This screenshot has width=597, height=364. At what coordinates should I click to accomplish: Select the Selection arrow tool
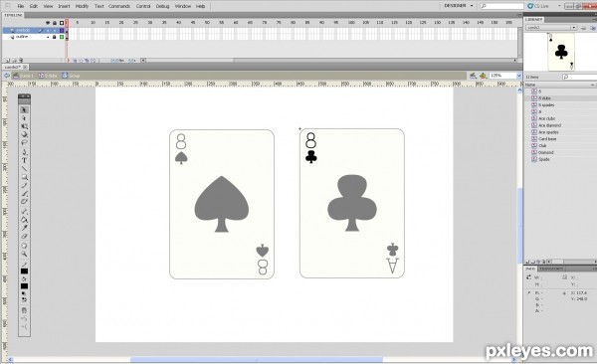coord(24,110)
